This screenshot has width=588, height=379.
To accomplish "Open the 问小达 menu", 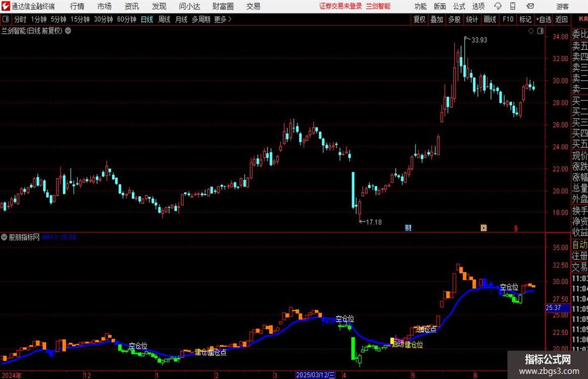I will click(189, 6).
